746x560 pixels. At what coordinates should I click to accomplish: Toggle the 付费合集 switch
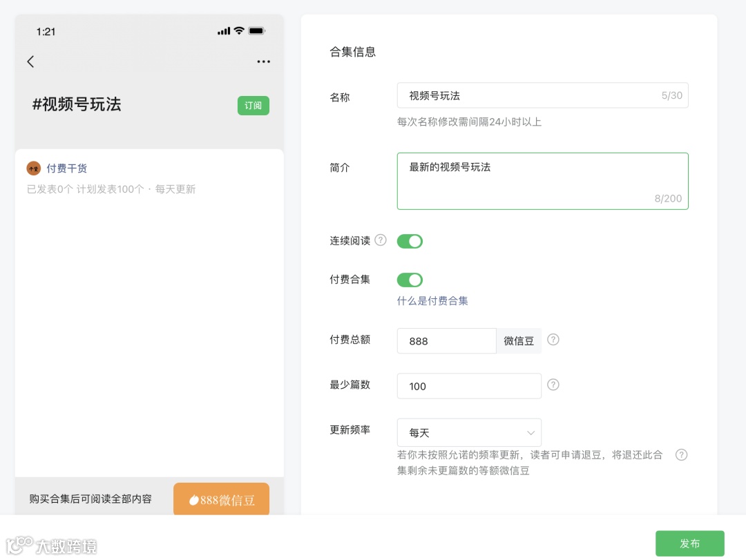click(x=410, y=280)
